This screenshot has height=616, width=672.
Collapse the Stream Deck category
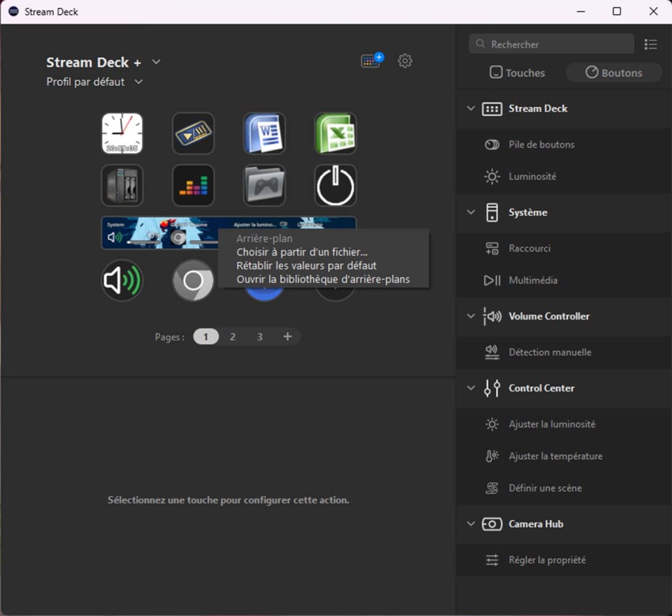pos(471,109)
